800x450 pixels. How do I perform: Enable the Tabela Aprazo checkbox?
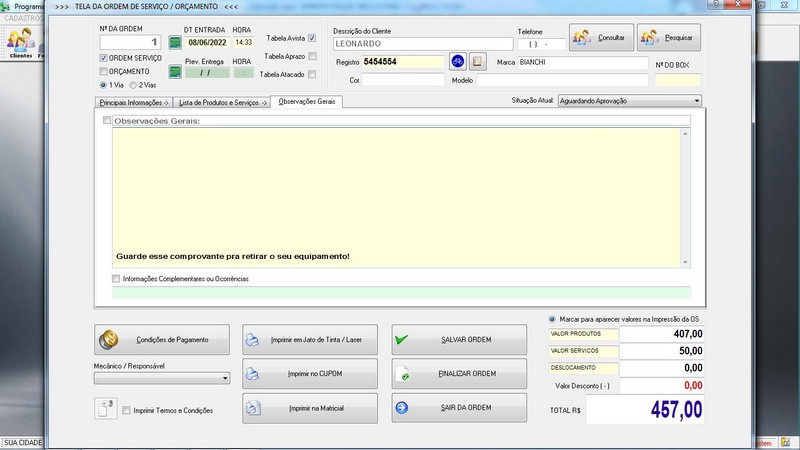312,56
